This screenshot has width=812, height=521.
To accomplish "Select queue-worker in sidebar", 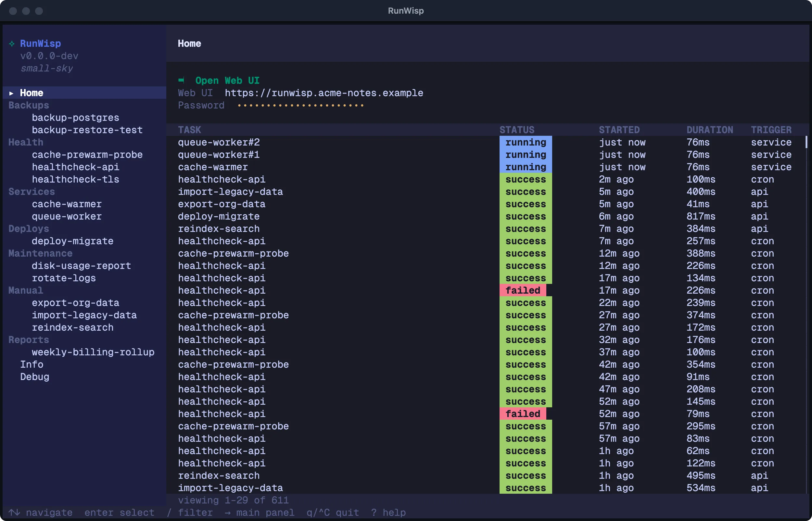I will tap(67, 217).
